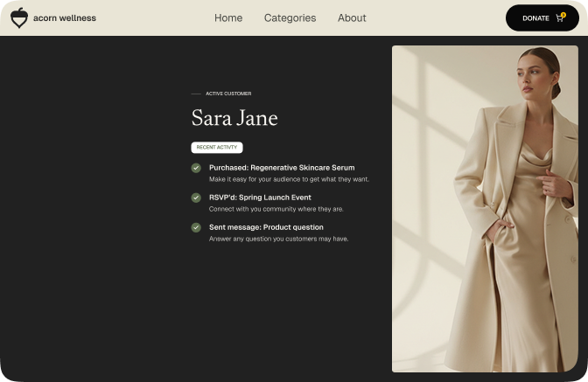The height and width of the screenshot is (382, 588).
Task: Click the Sara Jane heading
Action: (234, 118)
